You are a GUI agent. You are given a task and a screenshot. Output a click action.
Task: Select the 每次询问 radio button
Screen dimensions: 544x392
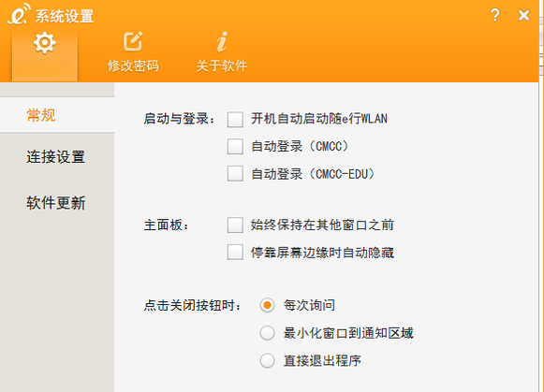[x=267, y=305]
